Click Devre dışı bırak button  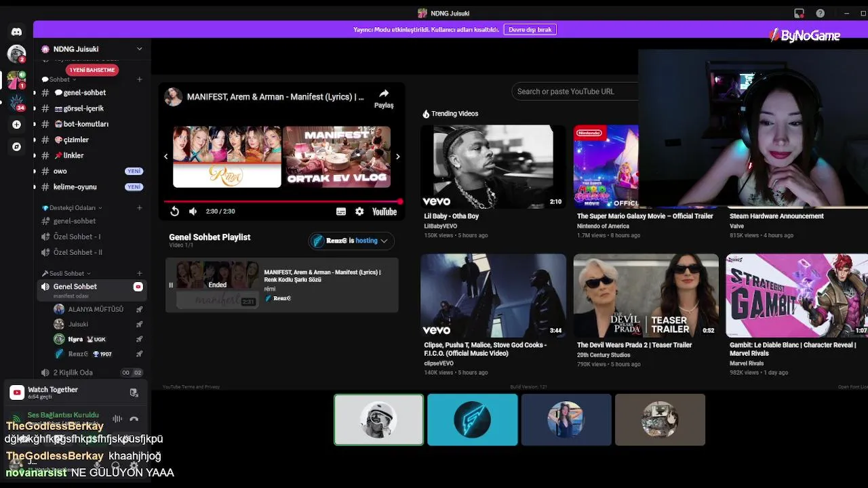tap(530, 30)
